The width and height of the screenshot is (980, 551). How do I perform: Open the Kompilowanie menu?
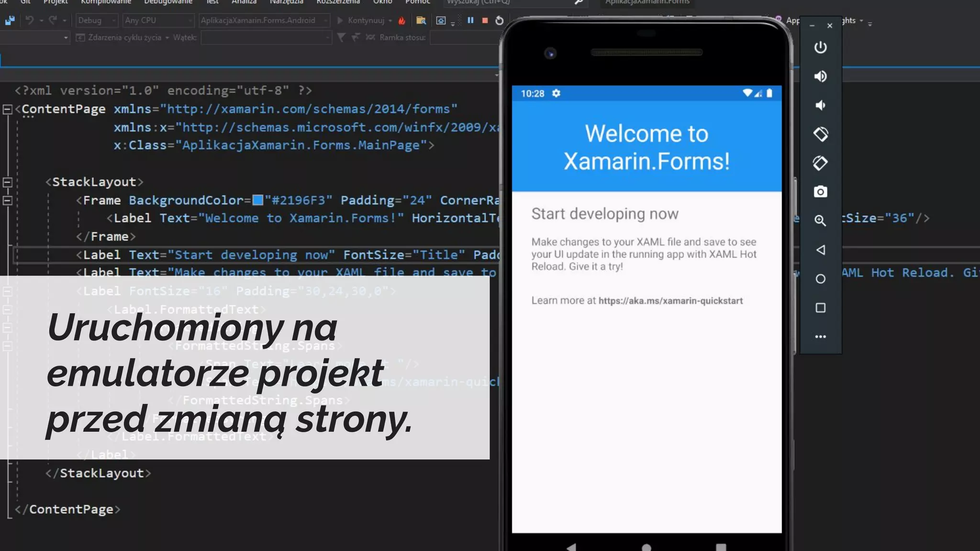(106, 2)
